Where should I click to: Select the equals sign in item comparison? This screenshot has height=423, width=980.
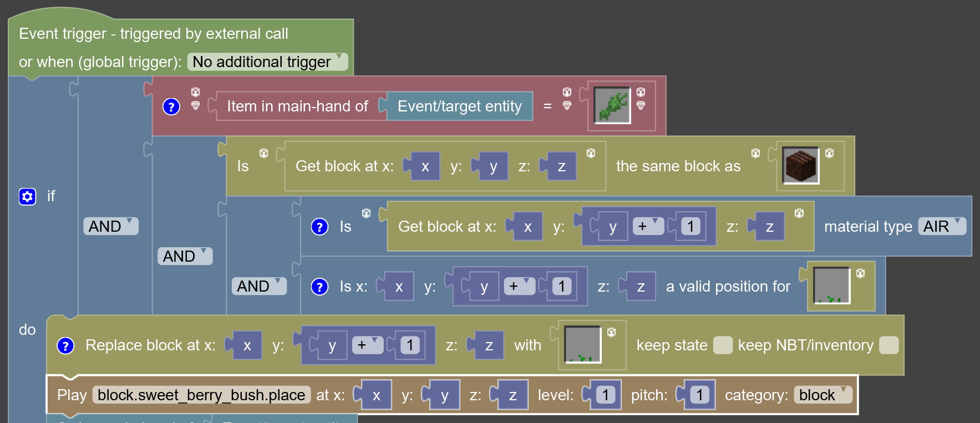pos(547,106)
